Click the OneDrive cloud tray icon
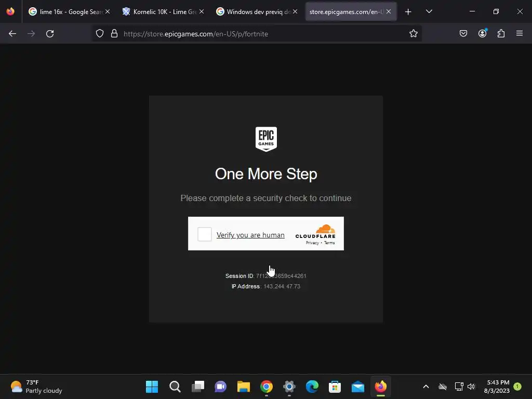Viewport: 532px width, 399px height. pyautogui.click(x=443, y=387)
